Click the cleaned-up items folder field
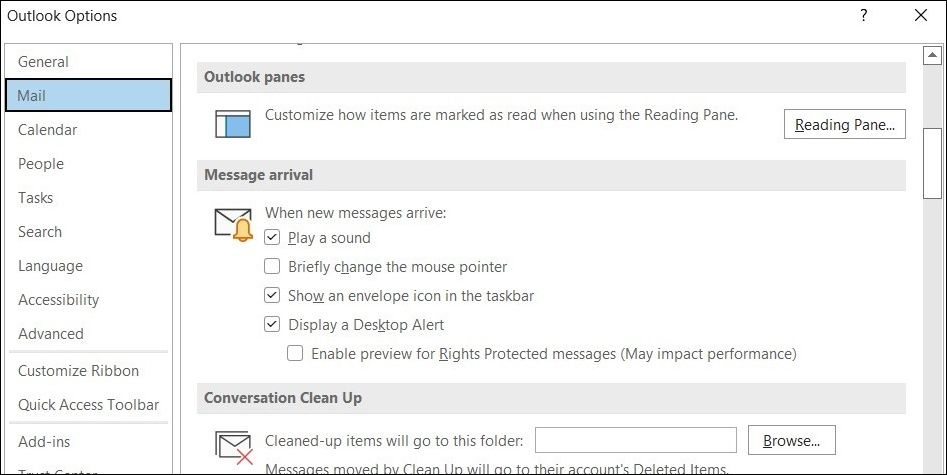 coord(636,440)
